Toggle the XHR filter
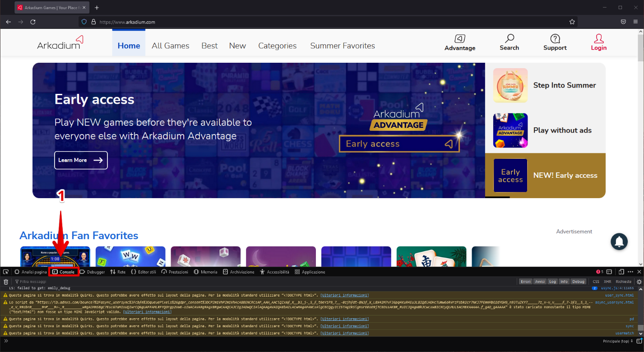Screen dimensions: 644x352 [x=607, y=282]
